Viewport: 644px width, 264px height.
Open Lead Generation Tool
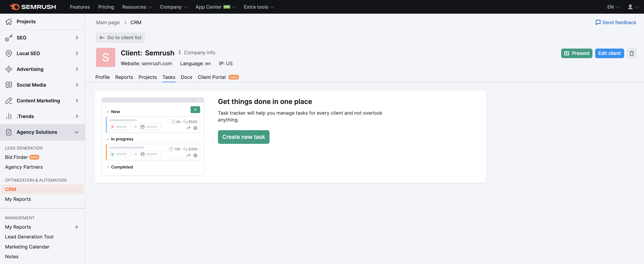pyautogui.click(x=29, y=237)
